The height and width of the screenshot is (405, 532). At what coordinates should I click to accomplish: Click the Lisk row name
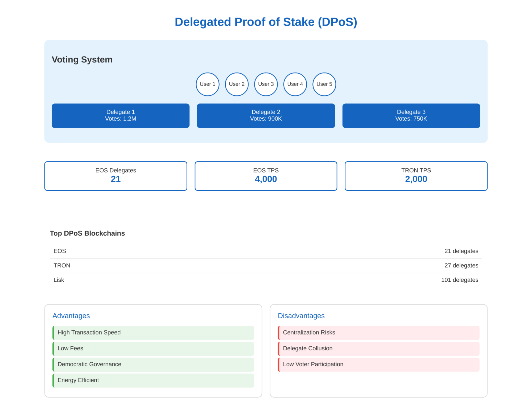coord(59,280)
